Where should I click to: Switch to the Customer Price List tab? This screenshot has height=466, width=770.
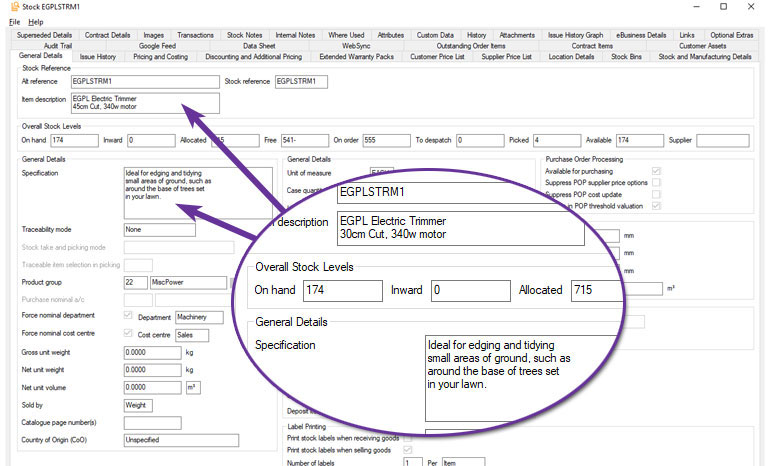[x=437, y=57]
